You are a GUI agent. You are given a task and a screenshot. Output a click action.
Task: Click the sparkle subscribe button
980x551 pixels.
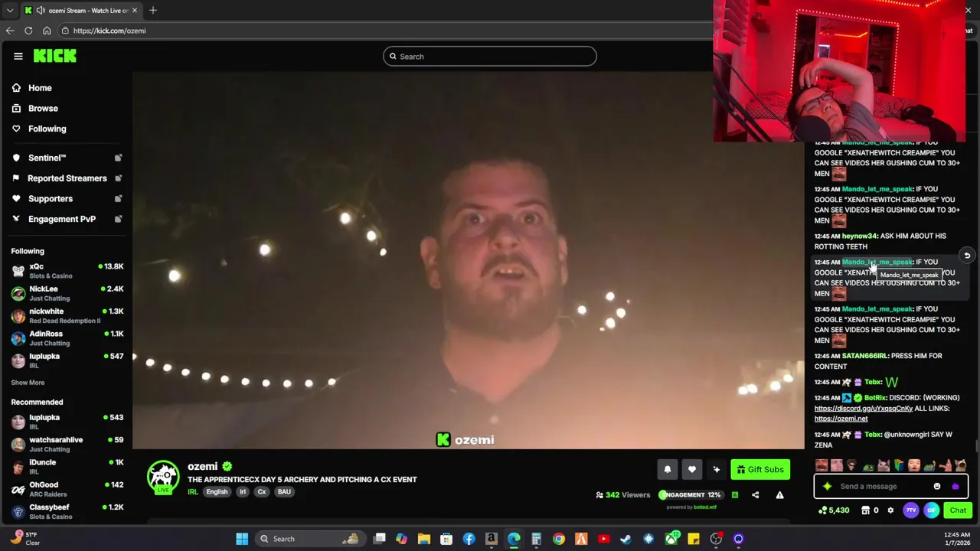click(x=716, y=470)
